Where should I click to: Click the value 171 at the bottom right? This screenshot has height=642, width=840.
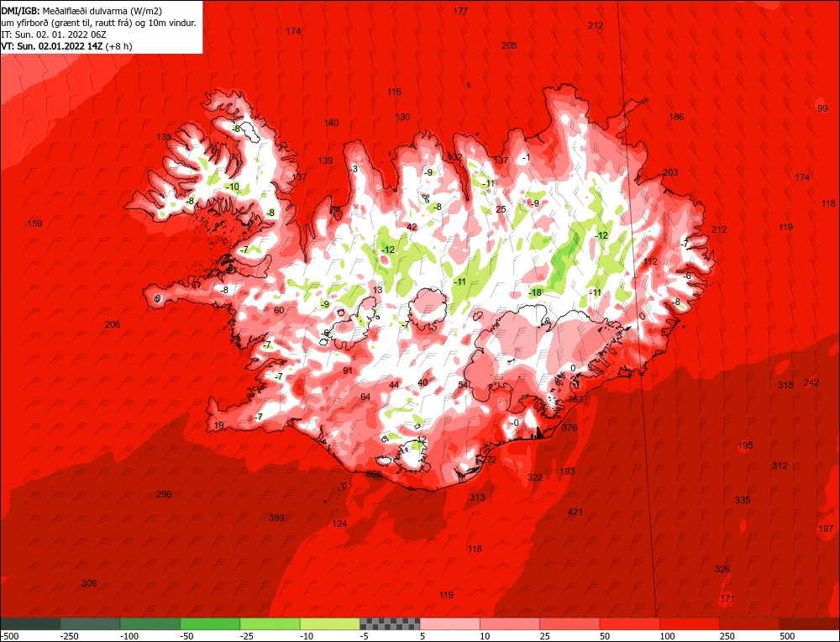[727, 598]
